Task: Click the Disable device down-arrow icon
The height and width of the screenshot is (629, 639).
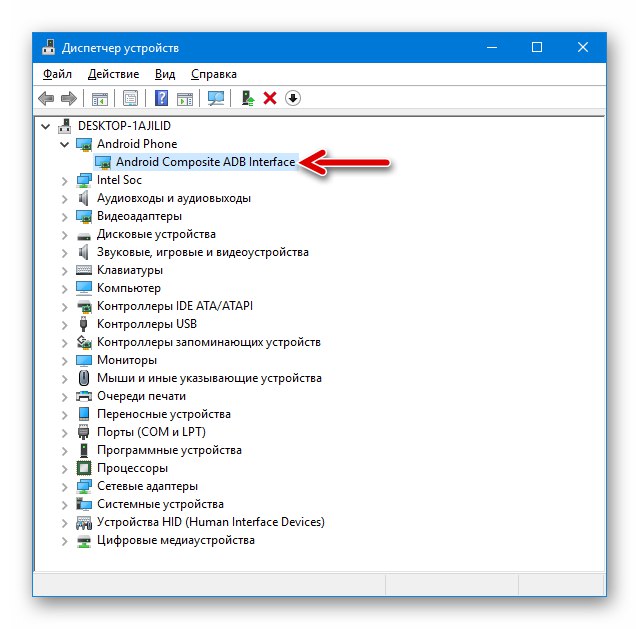Action: coord(293,98)
